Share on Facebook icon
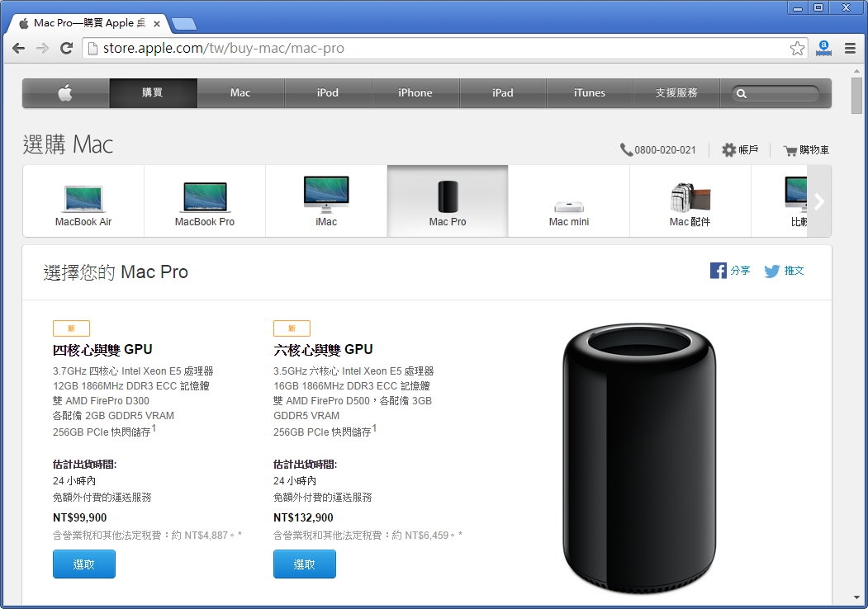Viewport: 868px width, 609px height. (718, 271)
